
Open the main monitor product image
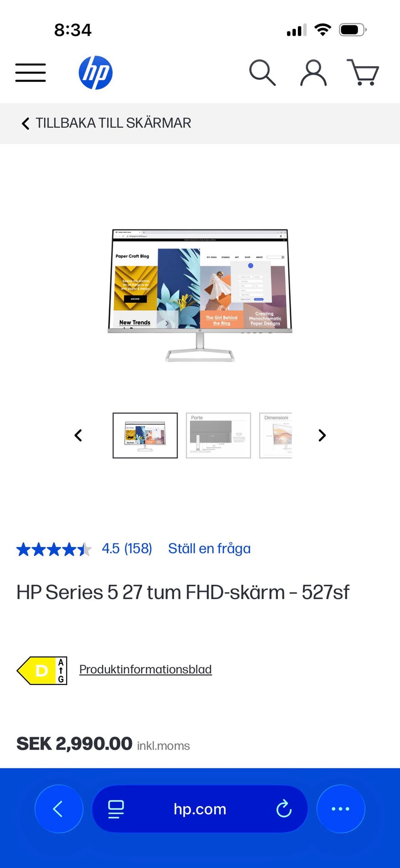tap(200, 295)
